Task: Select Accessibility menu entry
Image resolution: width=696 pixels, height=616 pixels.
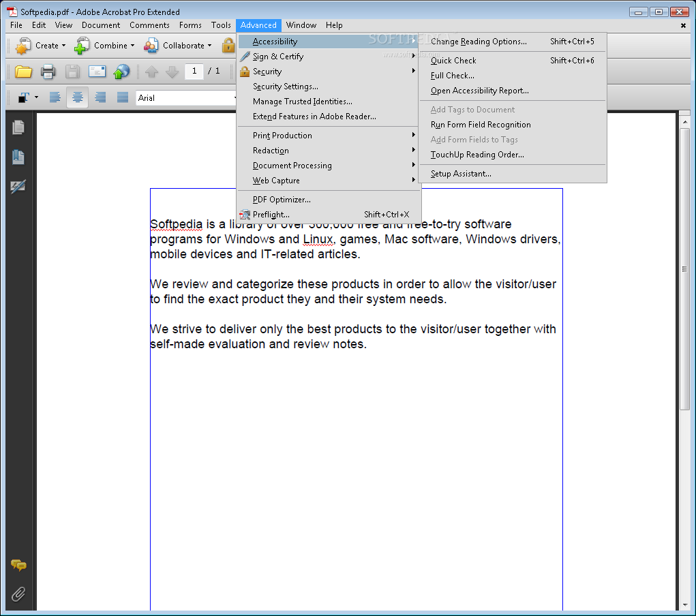Action: click(x=329, y=42)
